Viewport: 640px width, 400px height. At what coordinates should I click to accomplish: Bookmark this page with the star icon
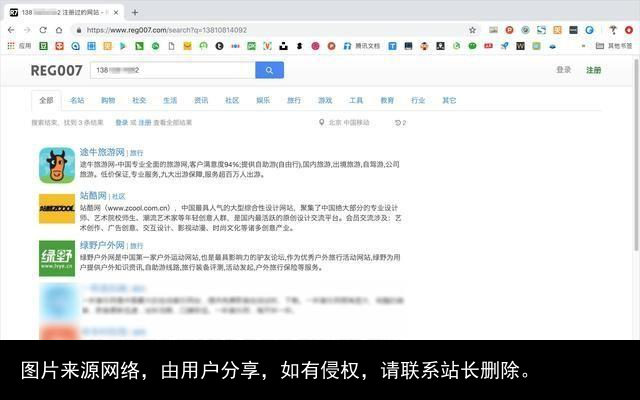click(472, 30)
